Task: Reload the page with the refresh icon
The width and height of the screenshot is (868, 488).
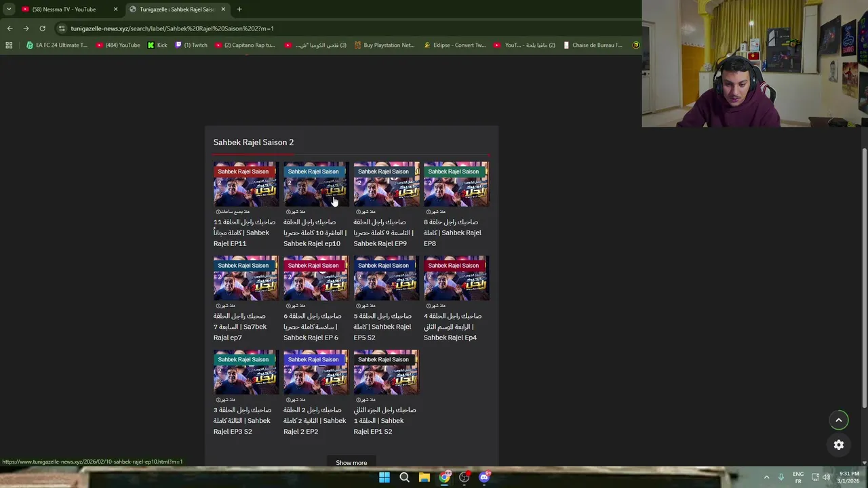Action: (x=42, y=28)
